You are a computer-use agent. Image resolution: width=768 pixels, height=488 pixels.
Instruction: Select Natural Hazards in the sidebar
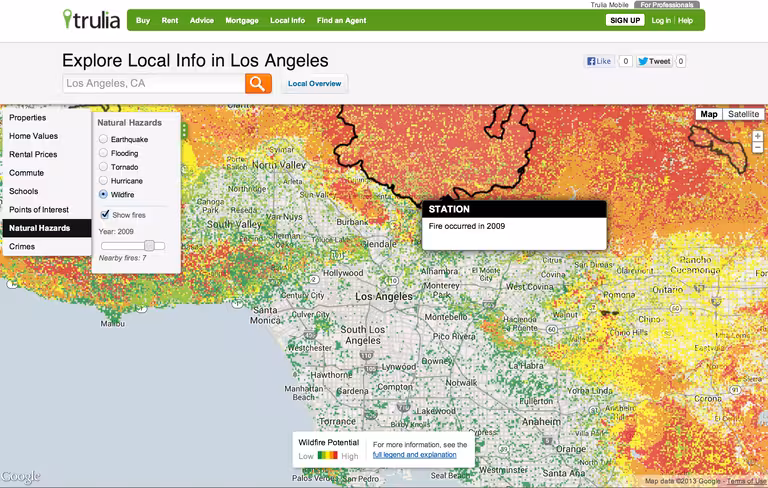point(47,228)
